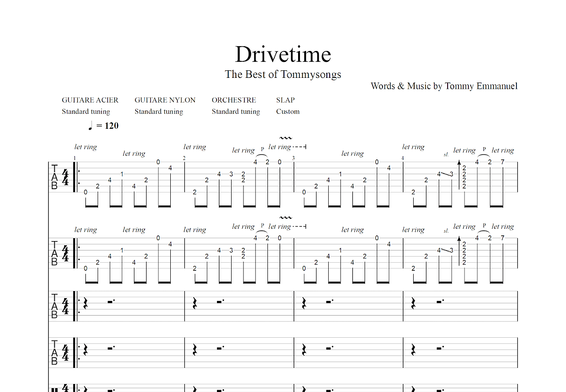Select the subtitle The Best of Tommysongs
The width and height of the screenshot is (566, 392).
[283, 74]
